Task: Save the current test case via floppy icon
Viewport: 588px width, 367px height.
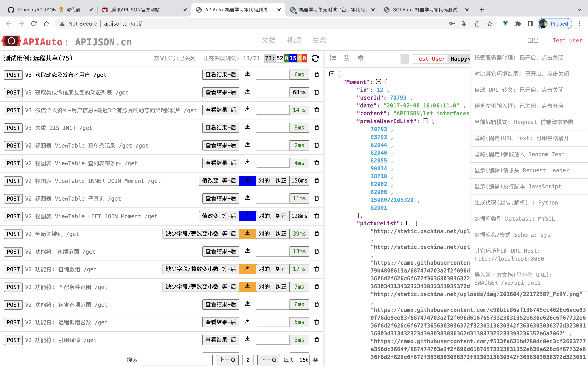Action: (346, 58)
